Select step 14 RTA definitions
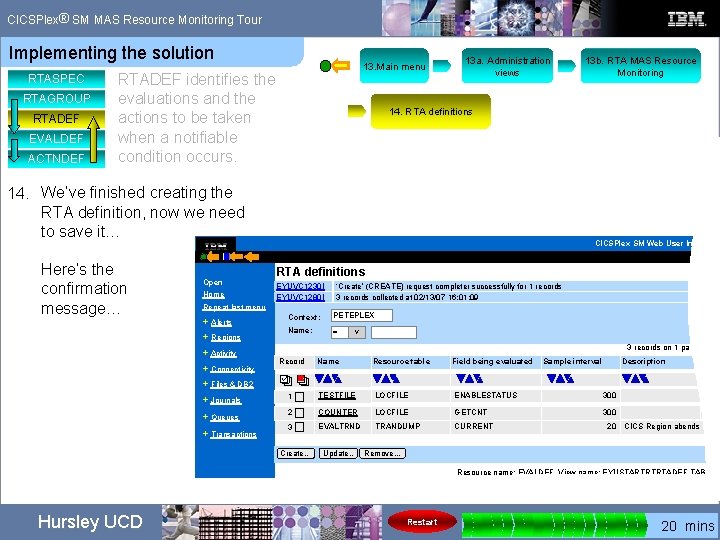 (431, 111)
